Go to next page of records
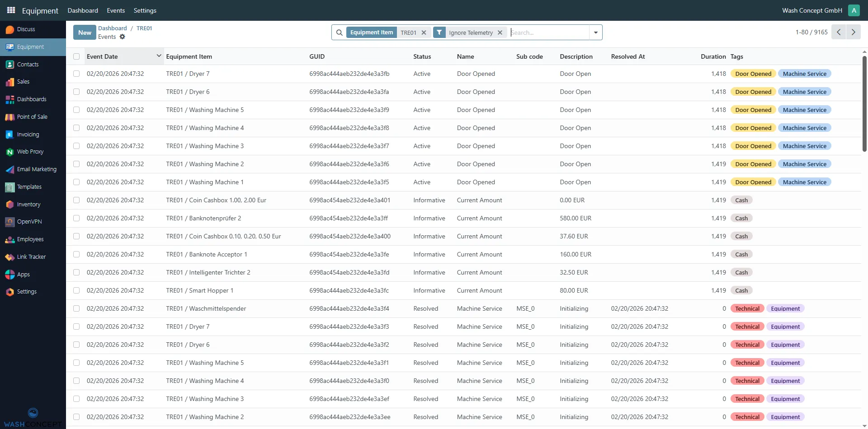Viewport: 868px width, 429px height. point(853,32)
